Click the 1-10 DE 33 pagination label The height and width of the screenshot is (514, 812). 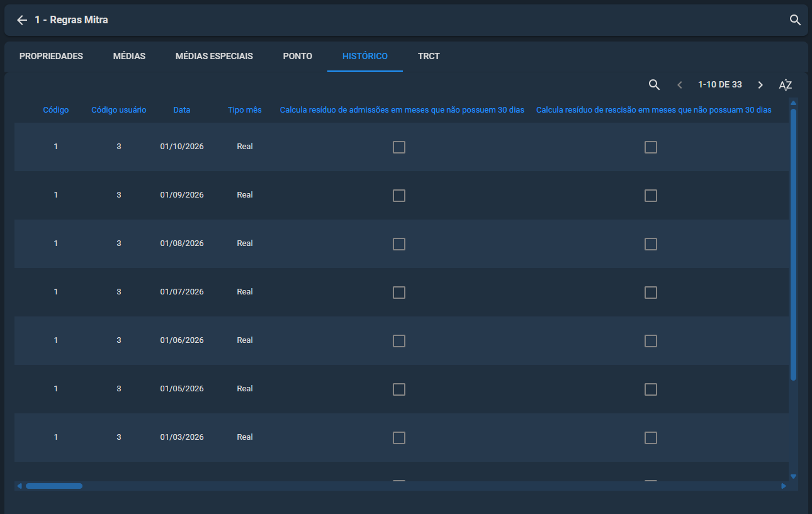tap(720, 85)
